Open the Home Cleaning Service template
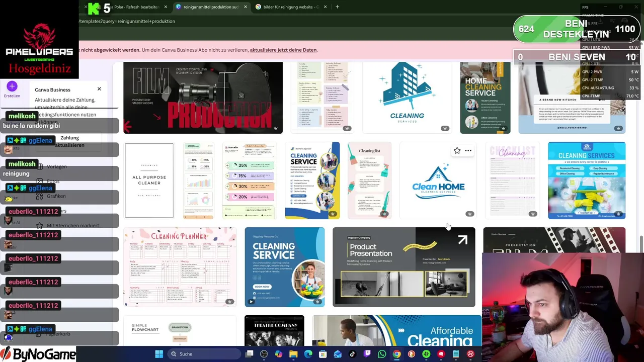This screenshot has height=362, width=644. [x=485, y=98]
